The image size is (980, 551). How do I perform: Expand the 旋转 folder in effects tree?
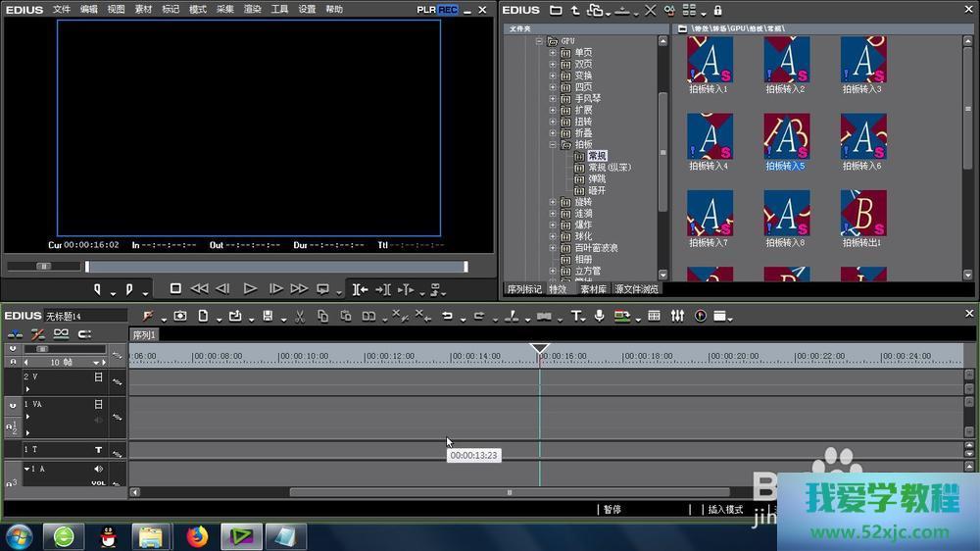pyautogui.click(x=553, y=202)
